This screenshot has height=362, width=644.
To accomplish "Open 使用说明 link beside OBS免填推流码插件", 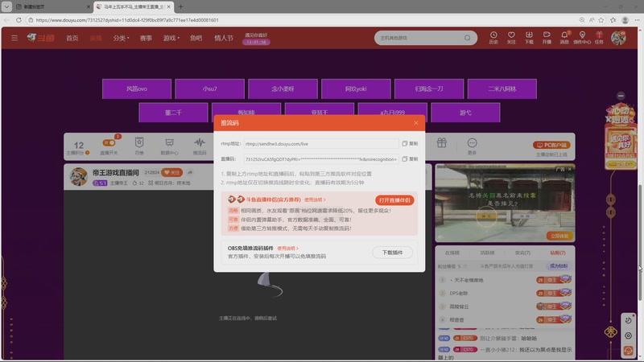I will pyautogui.click(x=287, y=249).
